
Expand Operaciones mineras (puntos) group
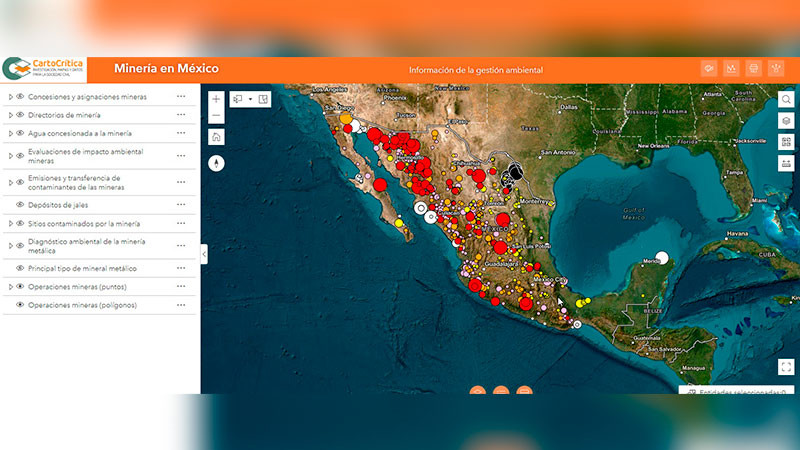(x=10, y=286)
